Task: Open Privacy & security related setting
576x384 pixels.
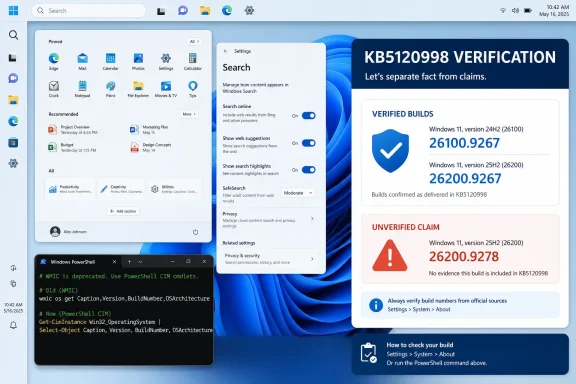Action: coord(269,259)
